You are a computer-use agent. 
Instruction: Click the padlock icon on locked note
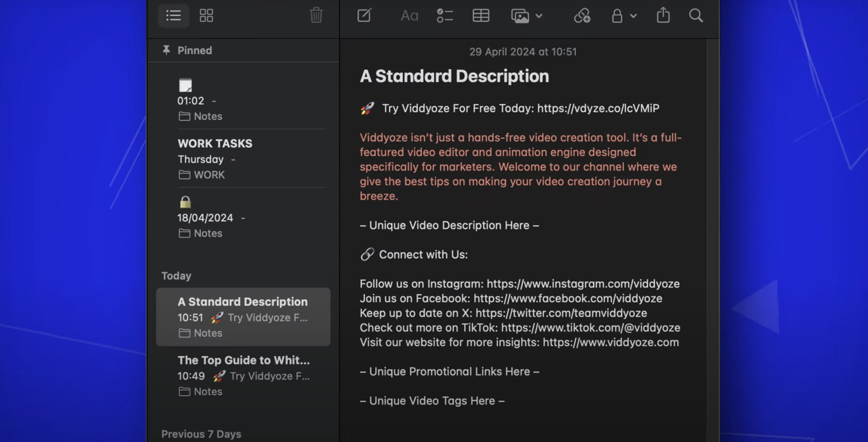pos(185,202)
